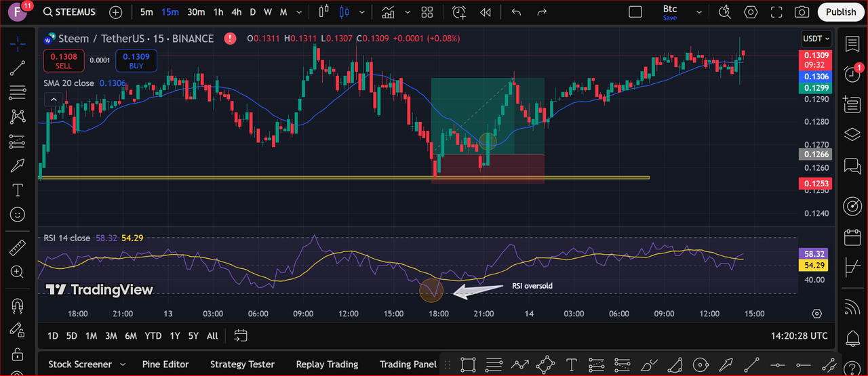
Task: Open the USDT currency dropdown
Action: tap(815, 39)
